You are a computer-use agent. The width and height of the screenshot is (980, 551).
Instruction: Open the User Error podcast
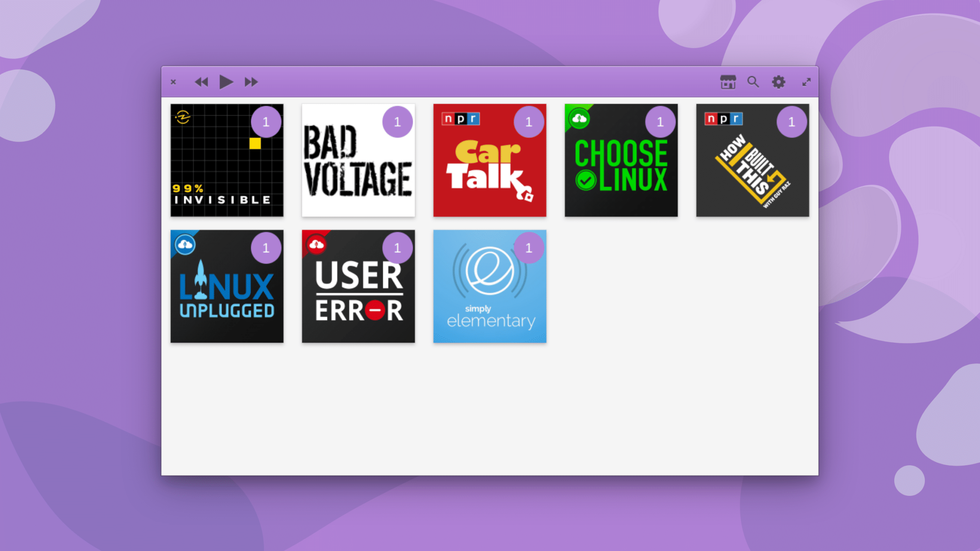pos(358,286)
